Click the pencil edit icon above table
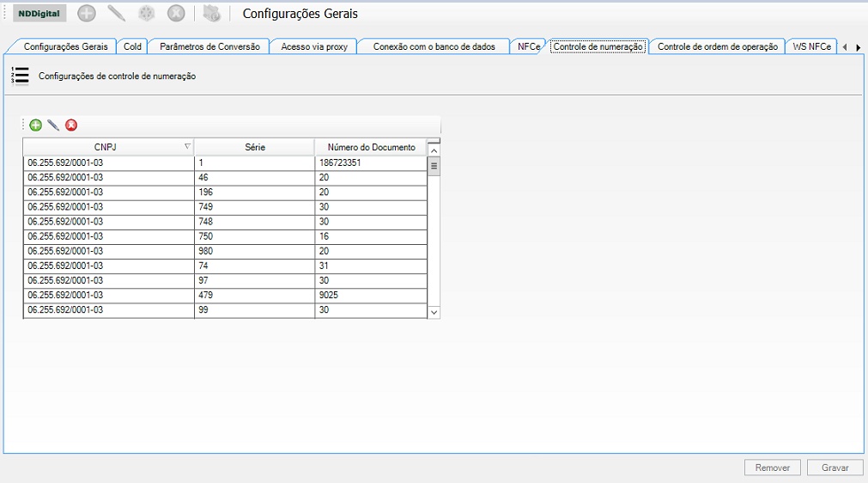868x483 pixels. coord(53,125)
